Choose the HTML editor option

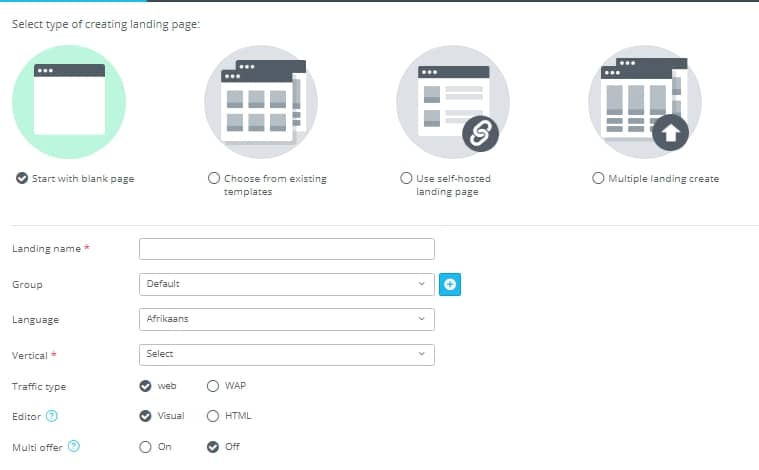pos(213,416)
